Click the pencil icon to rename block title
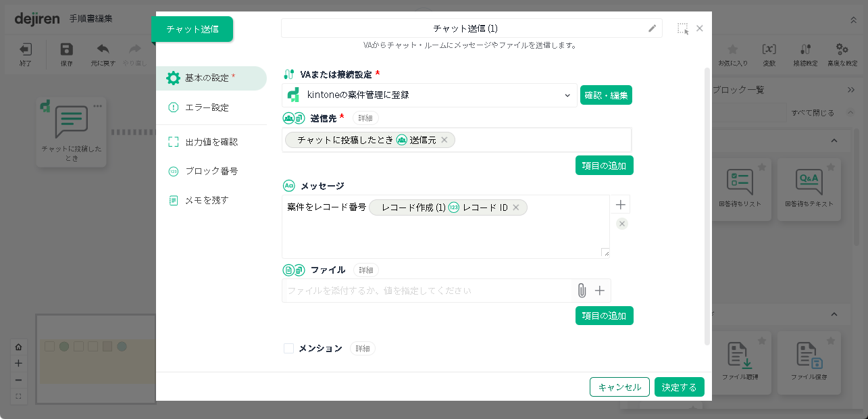Screen dimensions: 868x419 [x=652, y=28]
